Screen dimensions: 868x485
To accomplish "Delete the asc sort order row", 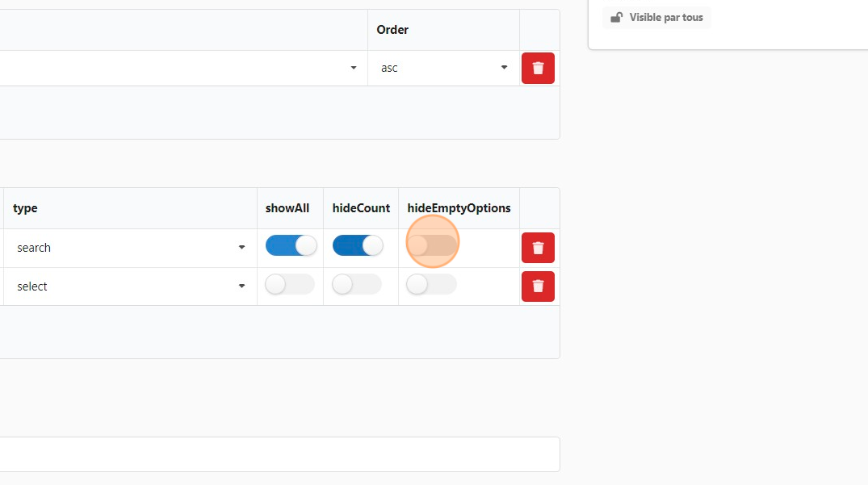I will 538,69.
